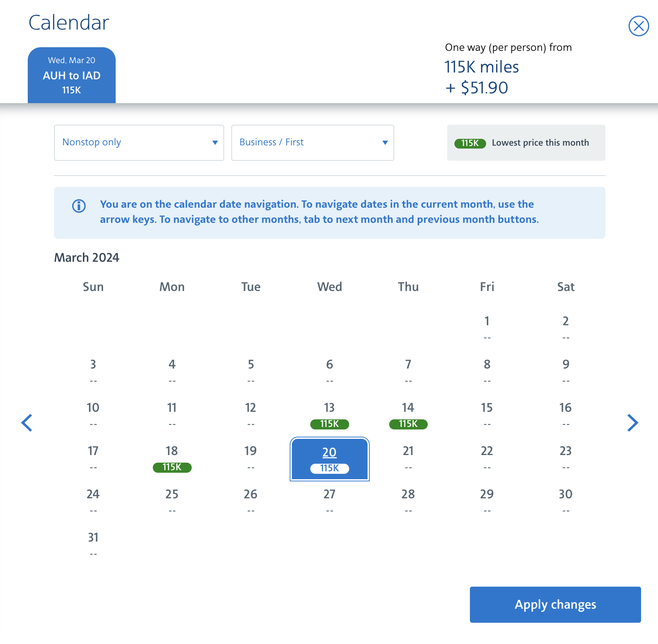Viewport: 658px width, 644px height.
Task: Select the Wed, Mar 20 AUH to IAD tab
Action: click(72, 75)
